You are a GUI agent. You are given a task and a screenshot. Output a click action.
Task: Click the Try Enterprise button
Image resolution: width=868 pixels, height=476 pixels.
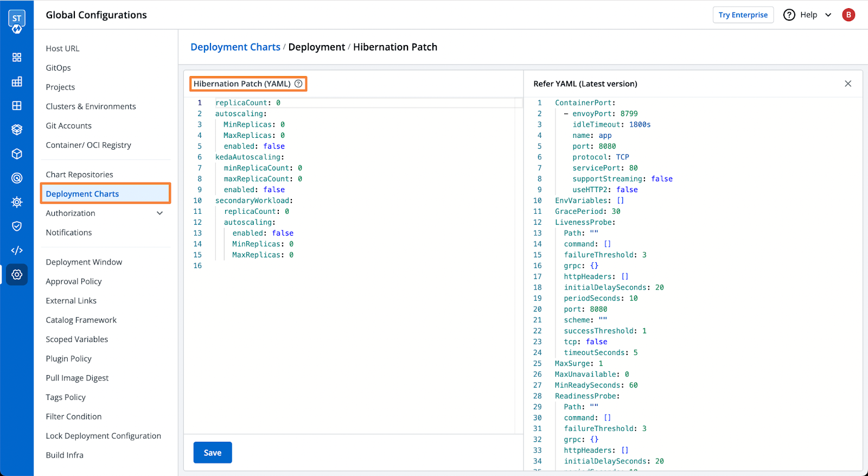tap(743, 15)
